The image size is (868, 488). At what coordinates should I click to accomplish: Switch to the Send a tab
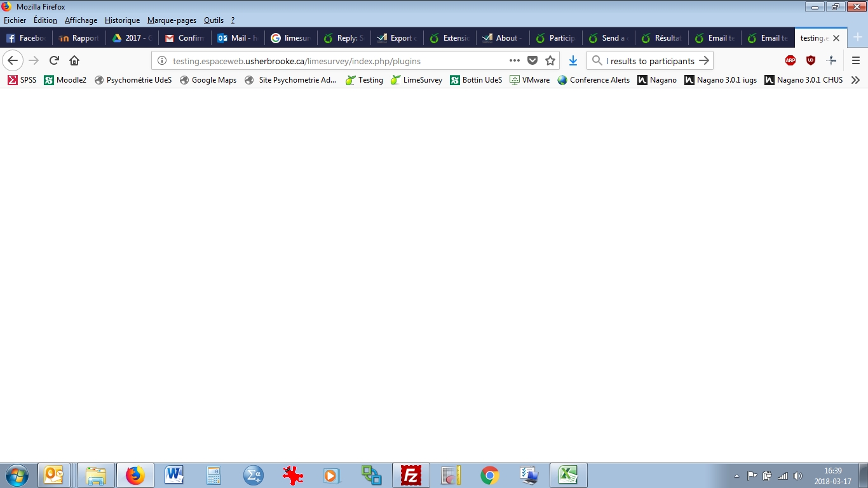pyautogui.click(x=609, y=38)
